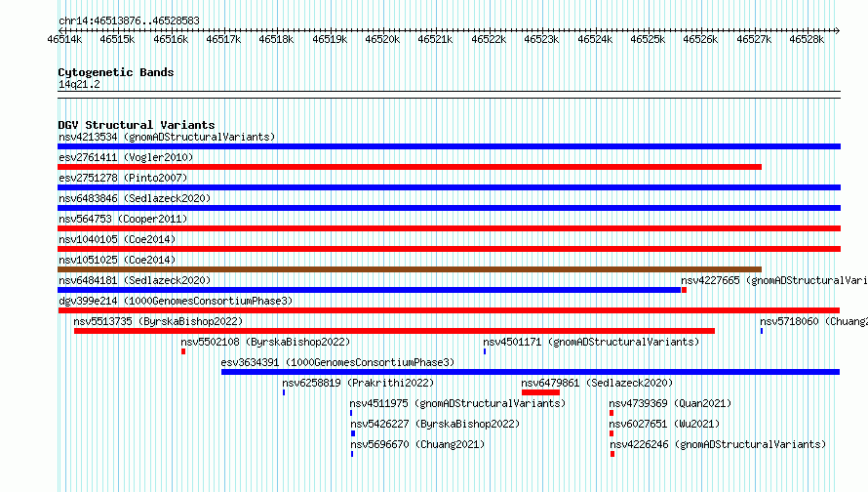Viewport: 868px width, 492px height.
Task: Click the red nsv564753 variant bar
Action: [449, 228]
